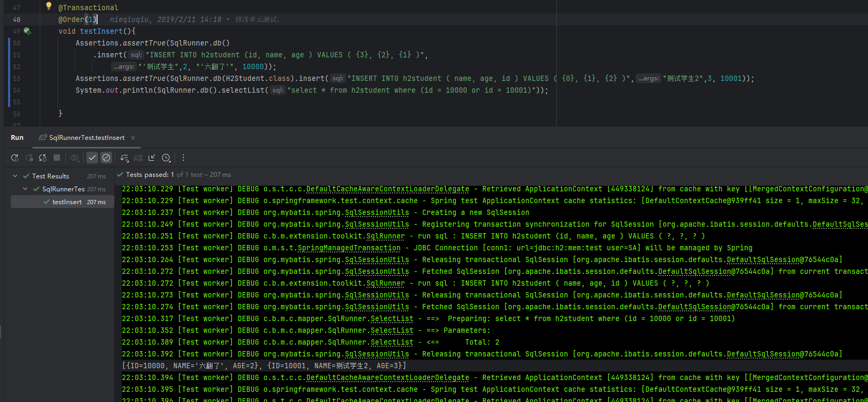Open the SelectList link at 22:03:10.389
The width and height of the screenshot is (868, 402).
tap(392, 342)
